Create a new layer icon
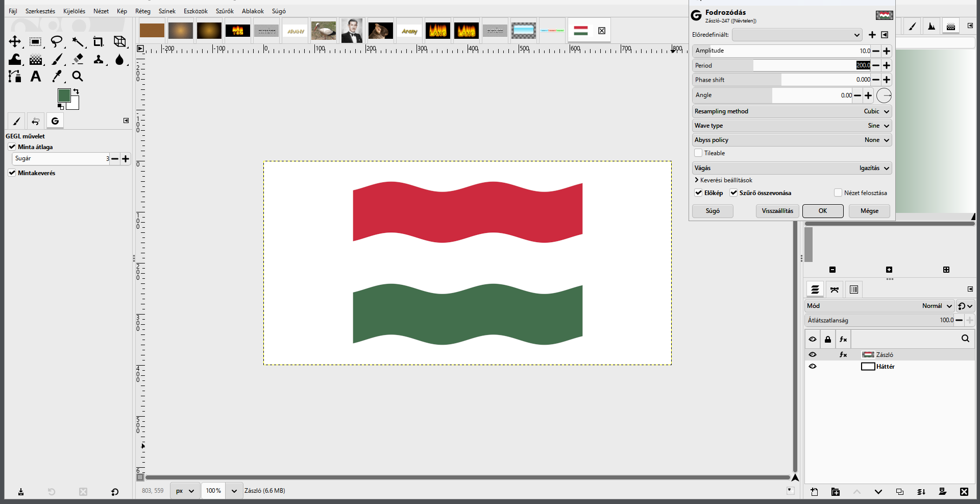The height and width of the screenshot is (504, 980). 814,492
